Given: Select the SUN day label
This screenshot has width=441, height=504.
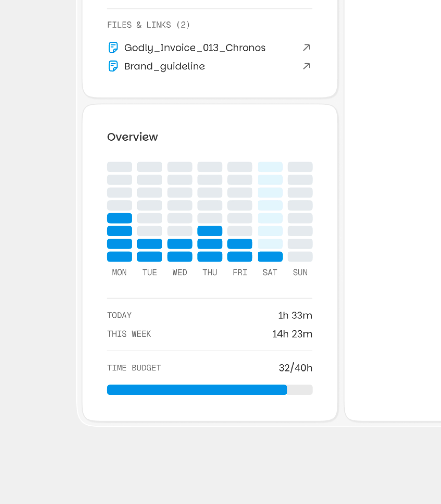Looking at the screenshot, I should [x=300, y=272].
